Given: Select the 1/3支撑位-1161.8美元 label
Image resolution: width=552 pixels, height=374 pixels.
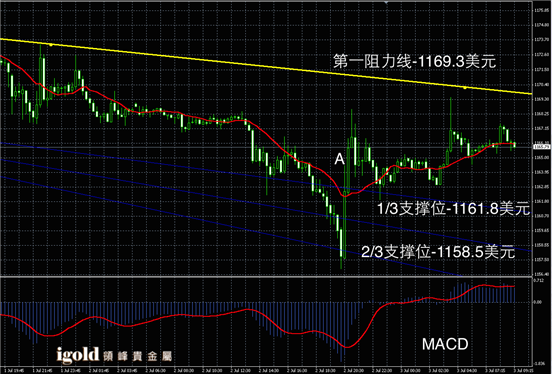Looking at the screenshot, I should click(x=453, y=208).
